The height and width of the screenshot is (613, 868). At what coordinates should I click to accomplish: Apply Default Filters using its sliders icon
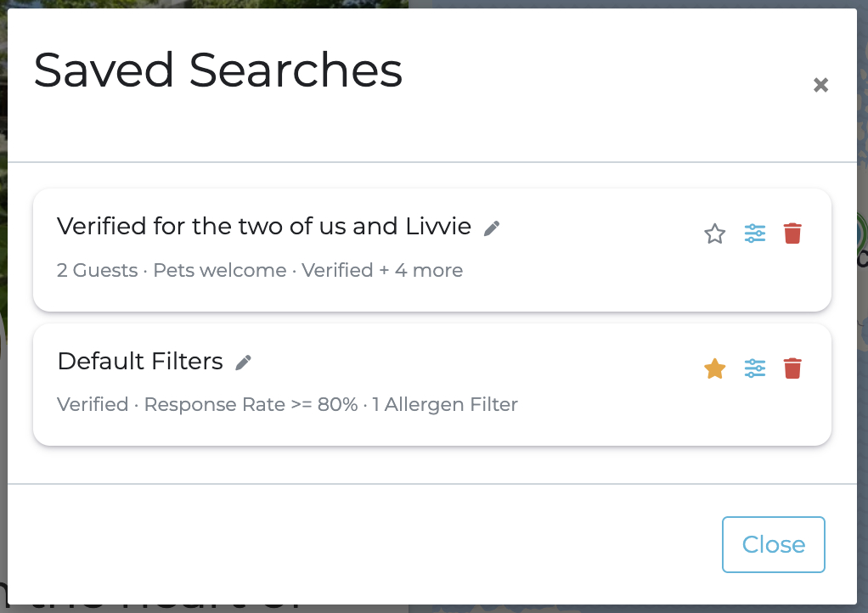pyautogui.click(x=755, y=368)
